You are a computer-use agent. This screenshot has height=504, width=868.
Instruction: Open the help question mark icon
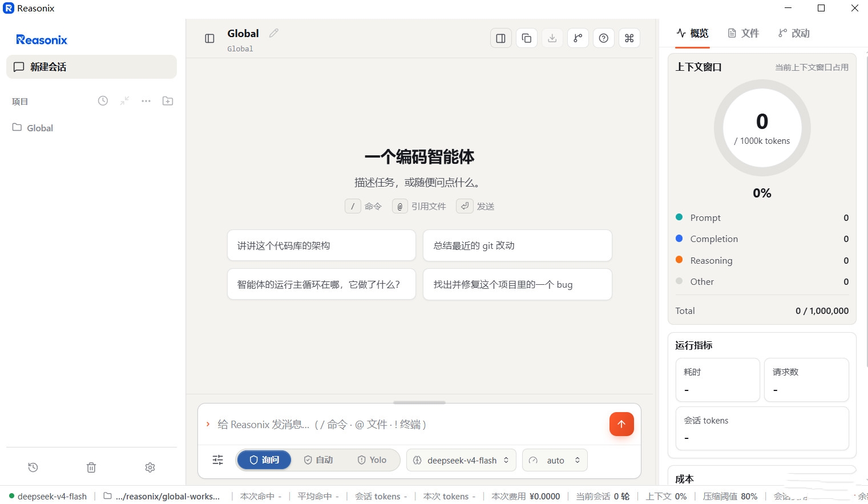(x=604, y=38)
